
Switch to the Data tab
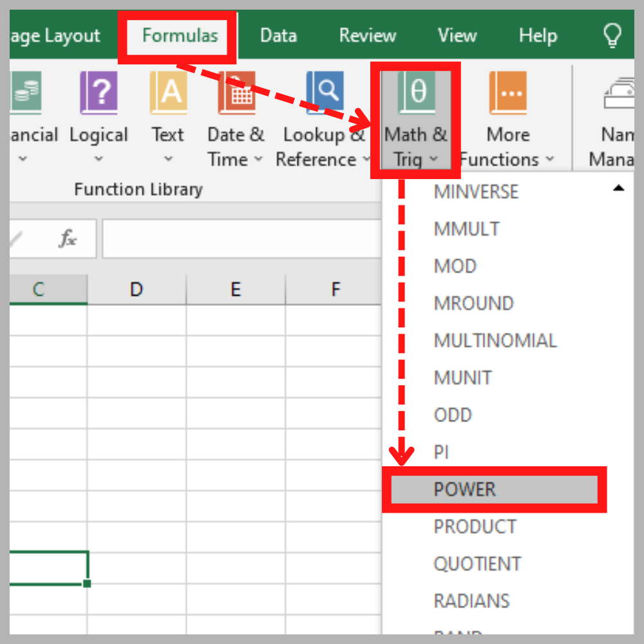pos(278,35)
